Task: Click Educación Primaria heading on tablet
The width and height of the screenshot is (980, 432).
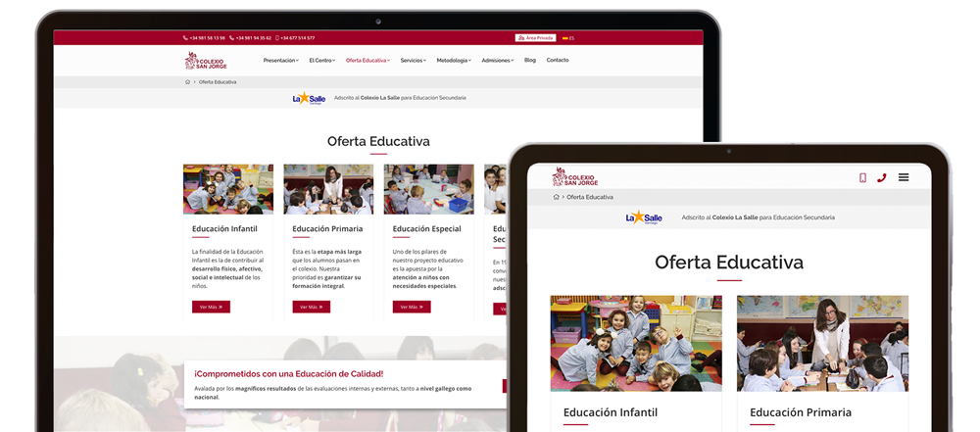Action: coord(801,412)
